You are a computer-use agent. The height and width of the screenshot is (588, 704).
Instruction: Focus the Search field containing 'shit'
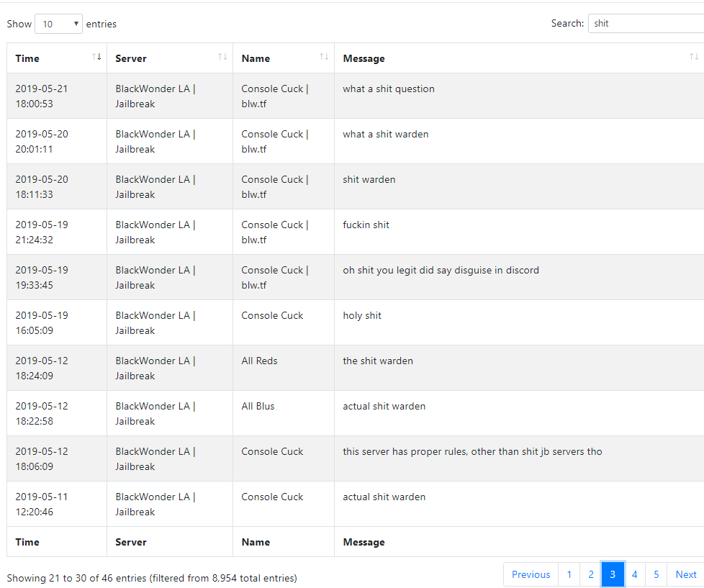pyautogui.click(x=646, y=23)
